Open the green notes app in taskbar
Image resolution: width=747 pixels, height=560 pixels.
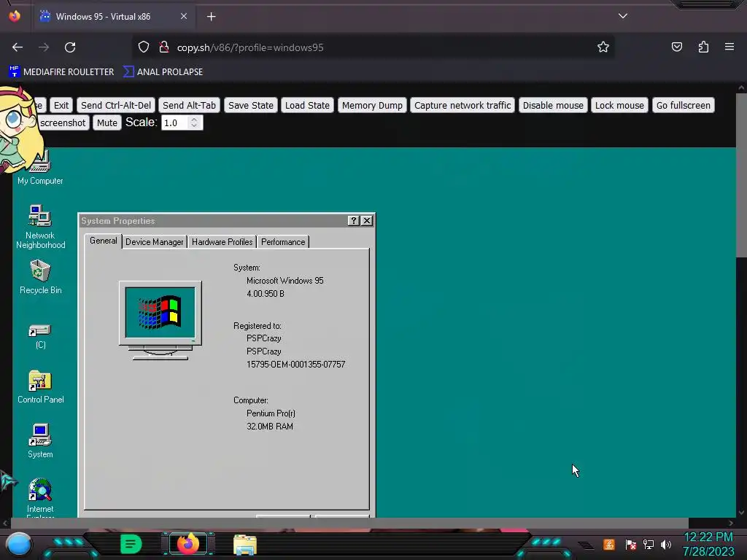[x=131, y=544]
